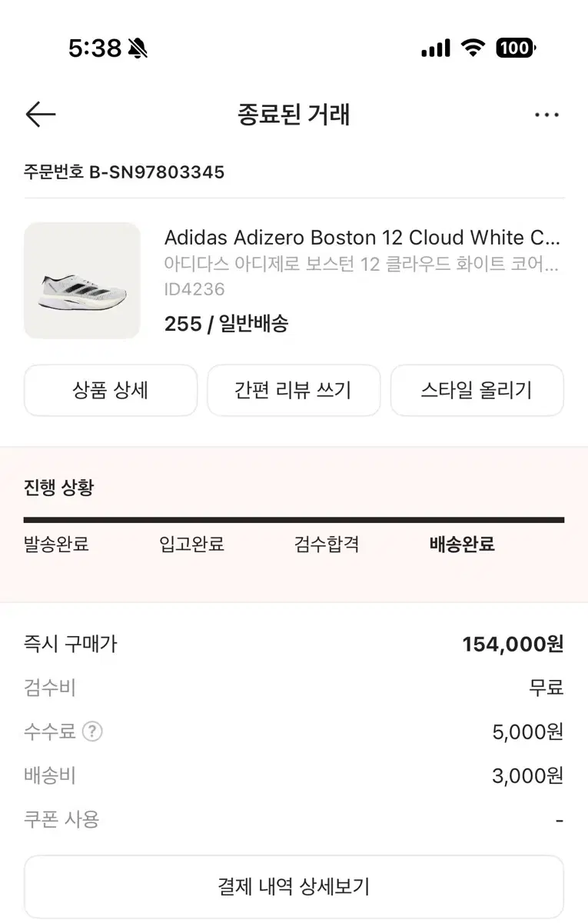Open 결제 내역 상세보기 payment details
The image size is (588, 923).
(x=294, y=887)
